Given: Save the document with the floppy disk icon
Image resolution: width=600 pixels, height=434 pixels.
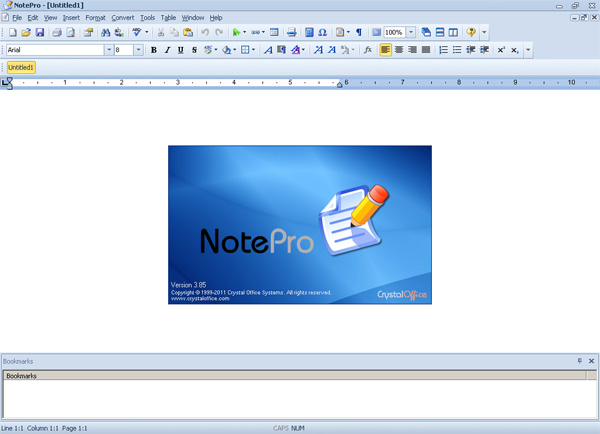Looking at the screenshot, I should tap(40, 33).
